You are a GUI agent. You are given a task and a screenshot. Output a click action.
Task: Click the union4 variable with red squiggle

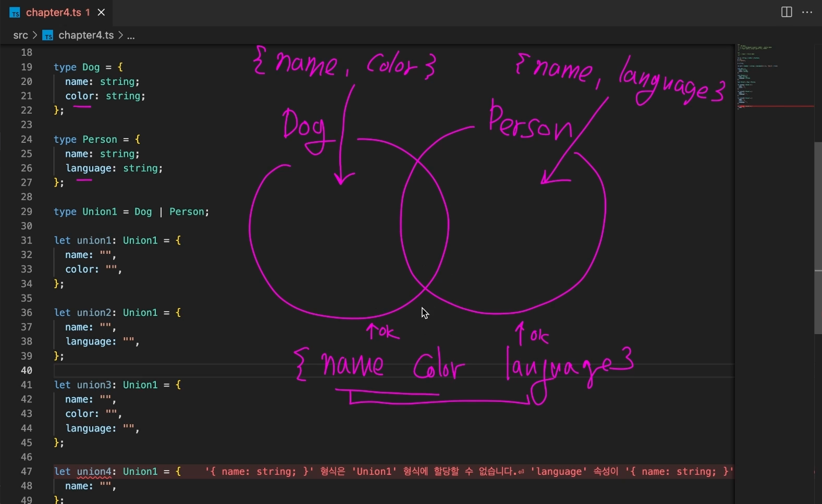tap(94, 471)
